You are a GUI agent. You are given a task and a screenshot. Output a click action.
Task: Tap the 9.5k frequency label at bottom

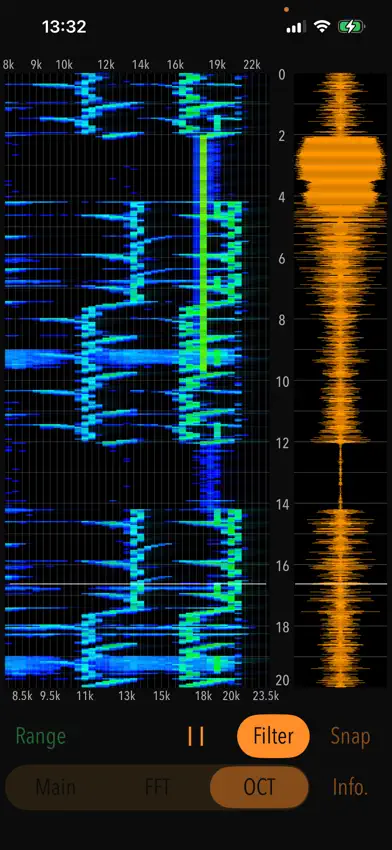(x=50, y=696)
